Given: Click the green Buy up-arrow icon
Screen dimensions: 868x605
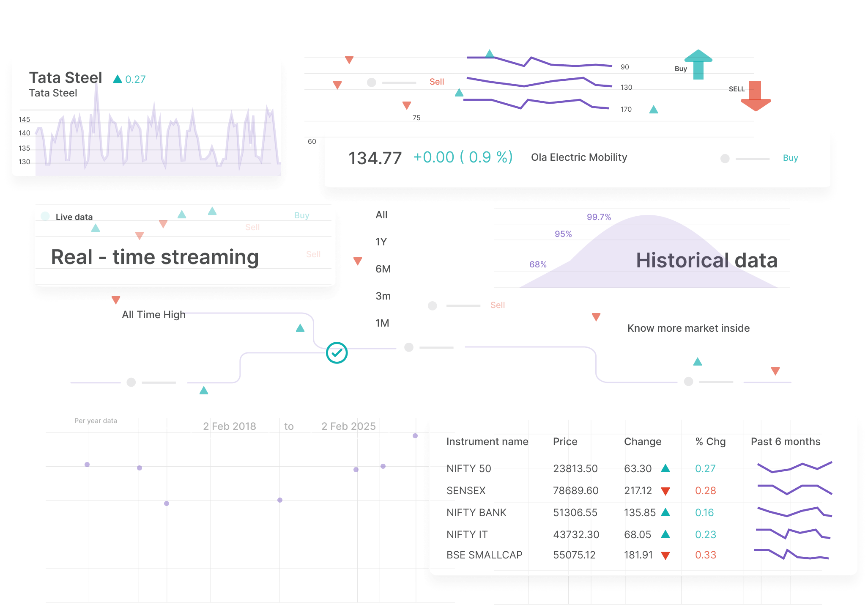Looking at the screenshot, I should (x=698, y=64).
